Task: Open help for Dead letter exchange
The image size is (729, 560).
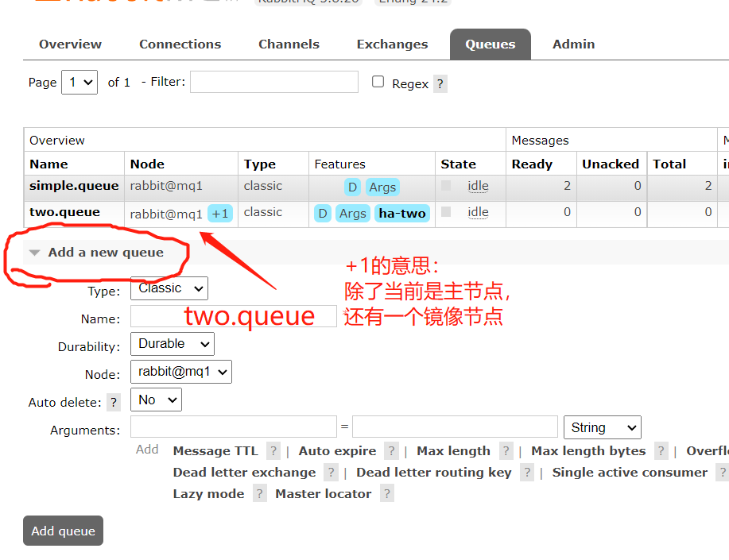Action: (x=331, y=472)
